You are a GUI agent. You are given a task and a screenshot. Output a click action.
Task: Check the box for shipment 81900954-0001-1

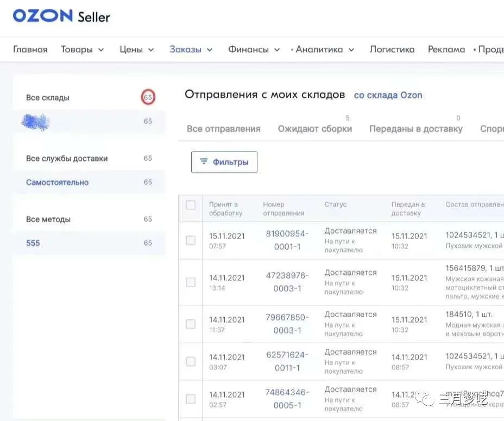coord(191,240)
